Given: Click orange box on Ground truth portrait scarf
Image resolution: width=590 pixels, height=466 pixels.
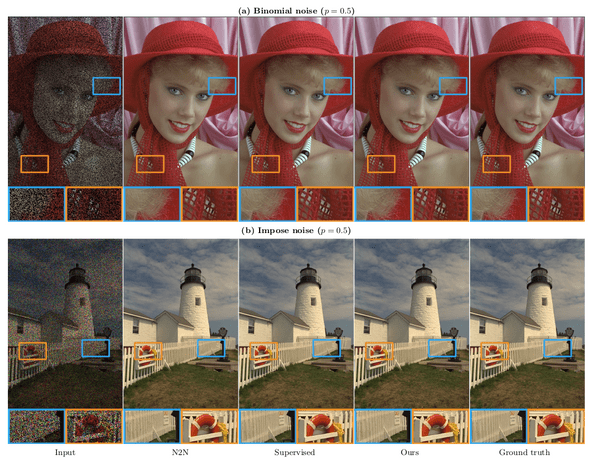Looking at the screenshot, I should [x=497, y=164].
